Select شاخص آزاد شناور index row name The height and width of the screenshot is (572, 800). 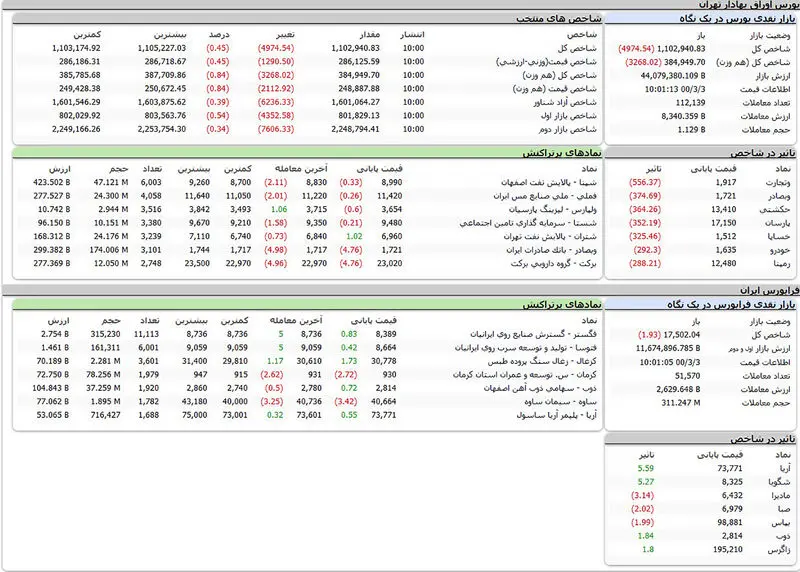[565, 102]
